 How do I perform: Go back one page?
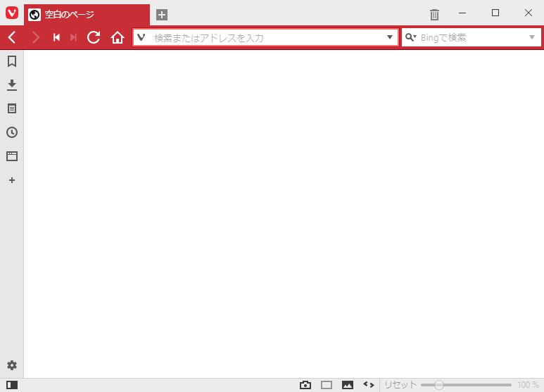[x=12, y=37]
